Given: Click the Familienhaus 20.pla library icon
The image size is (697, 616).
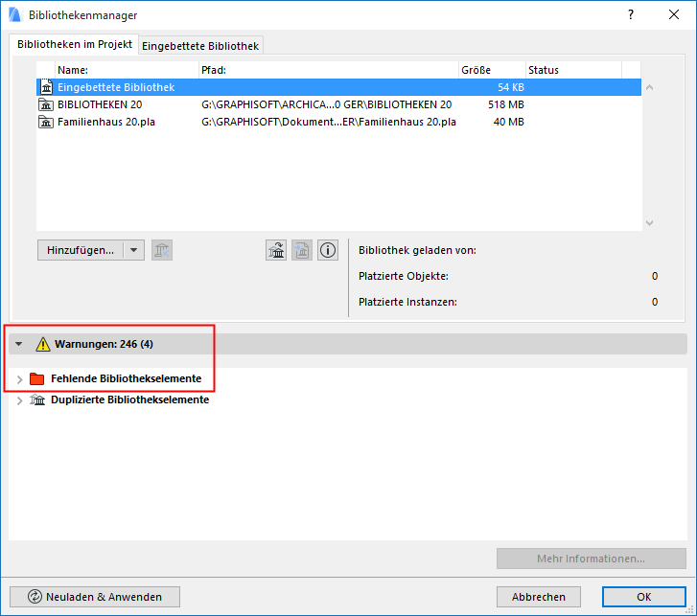Looking at the screenshot, I should point(46,122).
